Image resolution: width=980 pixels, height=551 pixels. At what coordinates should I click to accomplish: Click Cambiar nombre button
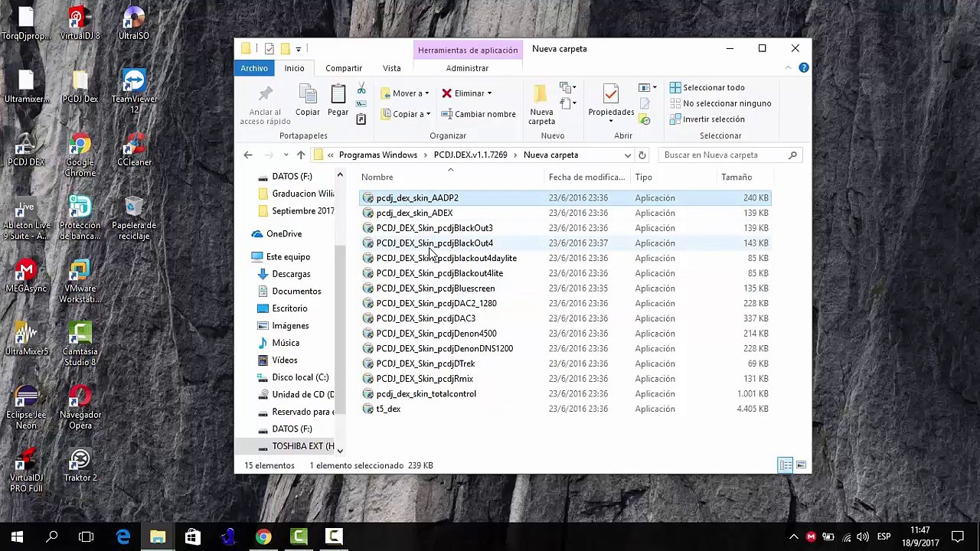[479, 114]
